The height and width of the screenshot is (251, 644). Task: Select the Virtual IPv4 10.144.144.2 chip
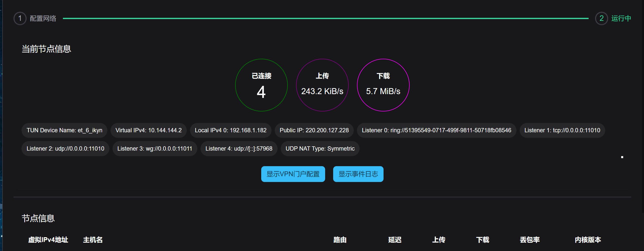click(148, 130)
